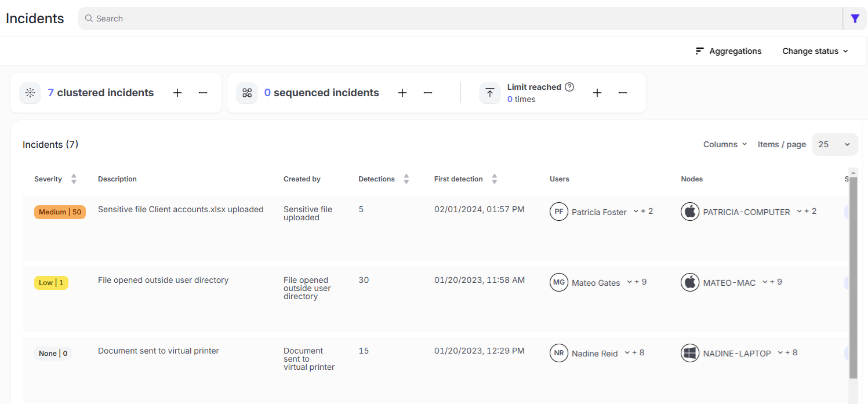Click plus next to Limit reached

pyautogui.click(x=597, y=93)
